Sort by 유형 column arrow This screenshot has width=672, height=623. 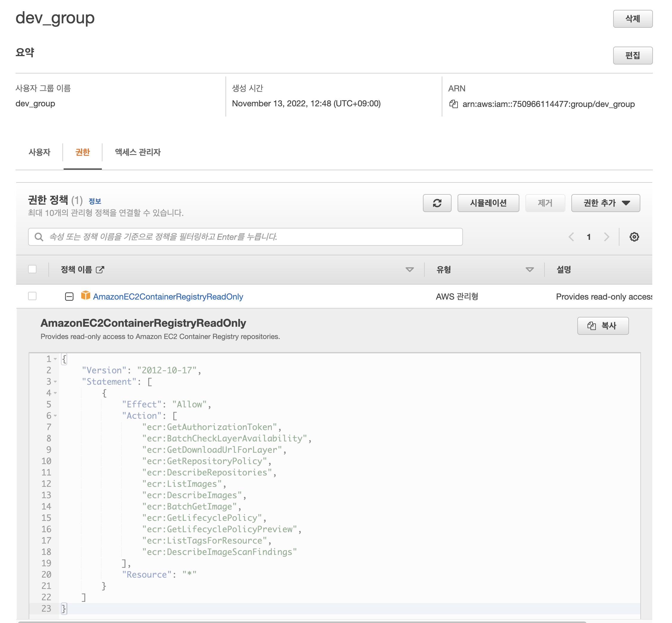pos(529,269)
